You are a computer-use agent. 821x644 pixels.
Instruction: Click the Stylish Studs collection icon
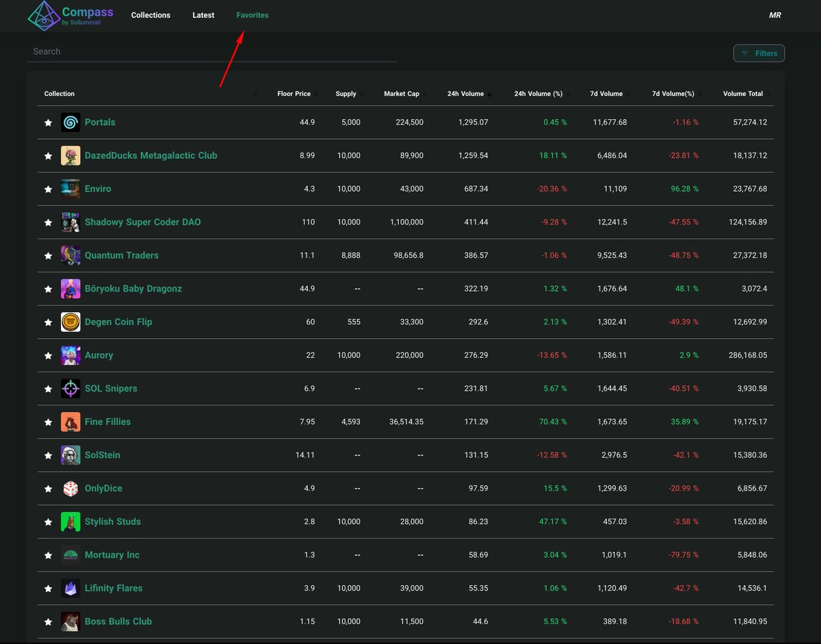click(x=70, y=521)
